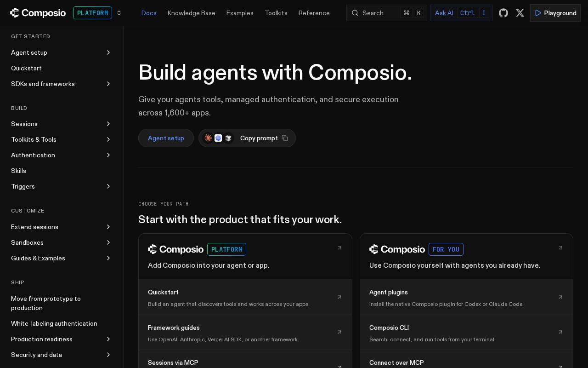Viewport: 588px width, 368px height.
Task: Click arrow icon on Composio For You card header
Action: pos(560,248)
